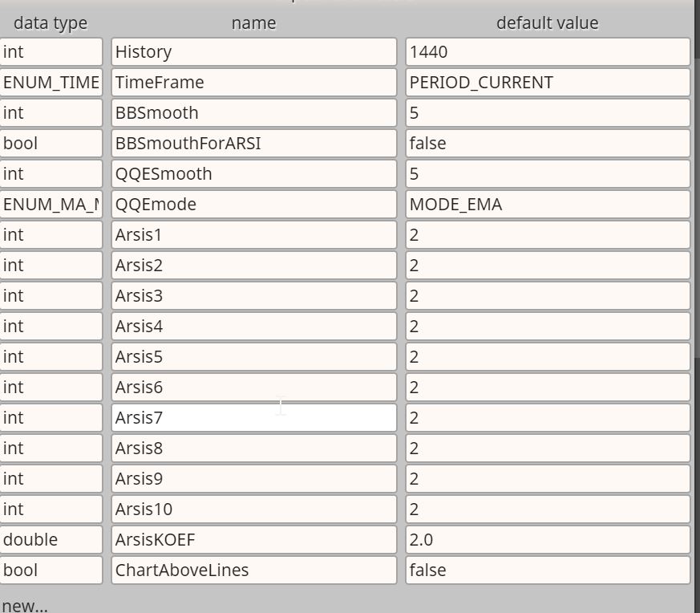Screen dimensions: 700x613
Task: Select the Arsis5 name field
Action: pyautogui.click(x=253, y=356)
